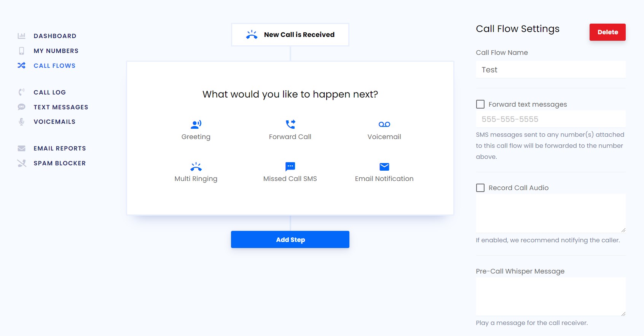Viewport: 644px width, 336px height.
Task: Toggle the Record Call Audio checkbox
Action: point(480,188)
